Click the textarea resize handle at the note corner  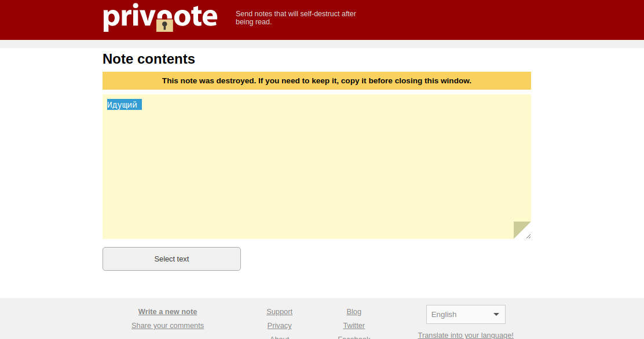pos(528,236)
